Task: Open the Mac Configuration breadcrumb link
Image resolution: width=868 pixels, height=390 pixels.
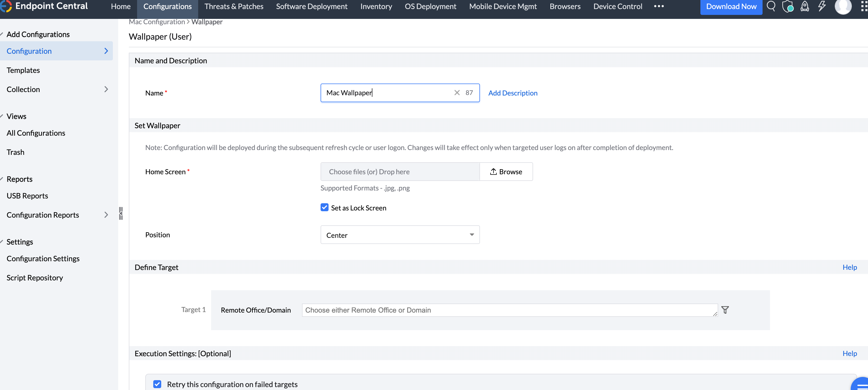Action: [x=156, y=22]
